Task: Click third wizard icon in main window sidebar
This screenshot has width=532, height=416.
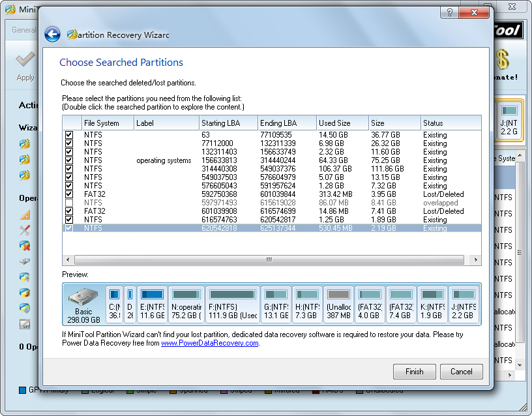Action: coord(24,175)
